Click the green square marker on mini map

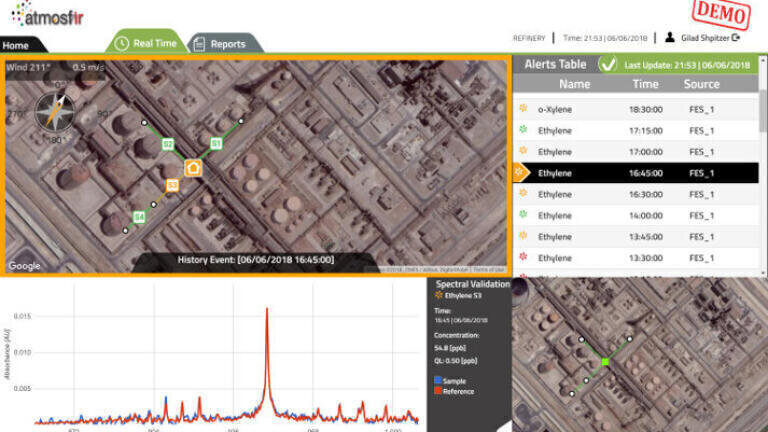point(605,362)
